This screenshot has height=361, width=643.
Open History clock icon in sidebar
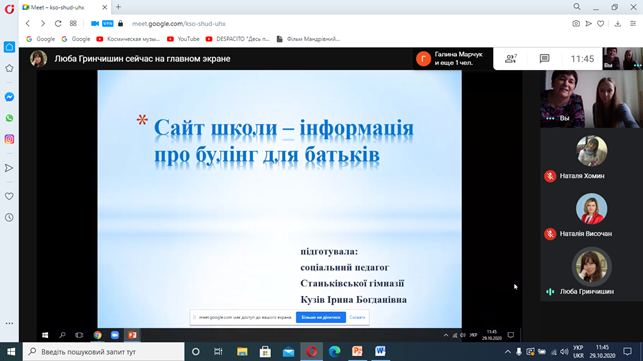(9, 217)
